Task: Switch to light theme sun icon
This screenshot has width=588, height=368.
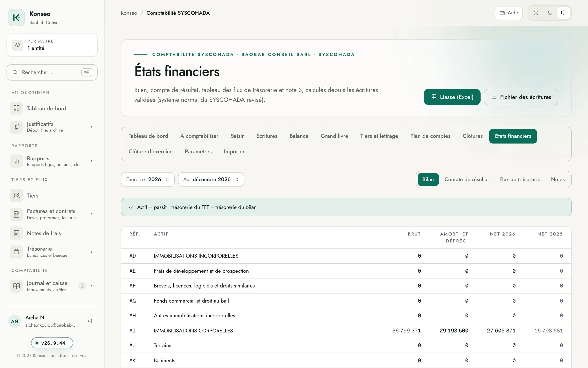Action: click(536, 13)
